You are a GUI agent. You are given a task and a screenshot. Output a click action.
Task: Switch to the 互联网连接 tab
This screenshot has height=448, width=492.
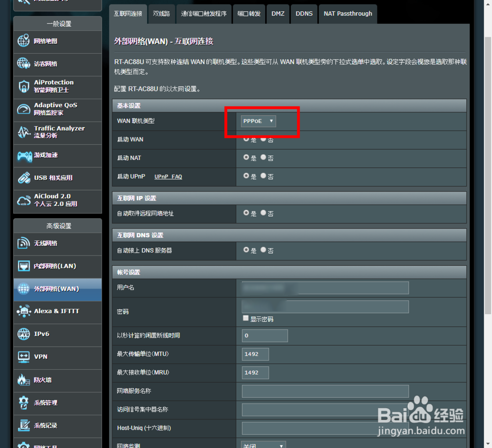128,14
